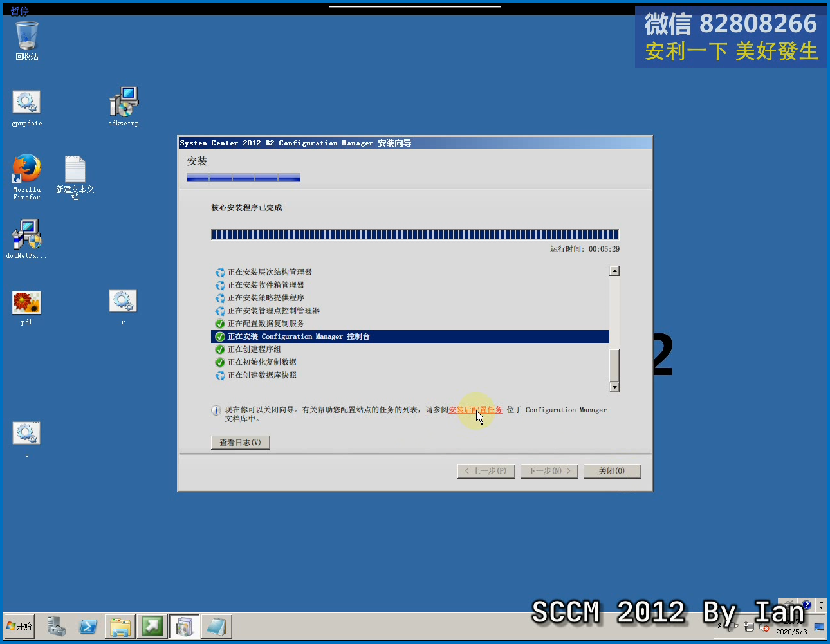Open Server Manager from the taskbar
The height and width of the screenshot is (644, 830).
coord(57,626)
